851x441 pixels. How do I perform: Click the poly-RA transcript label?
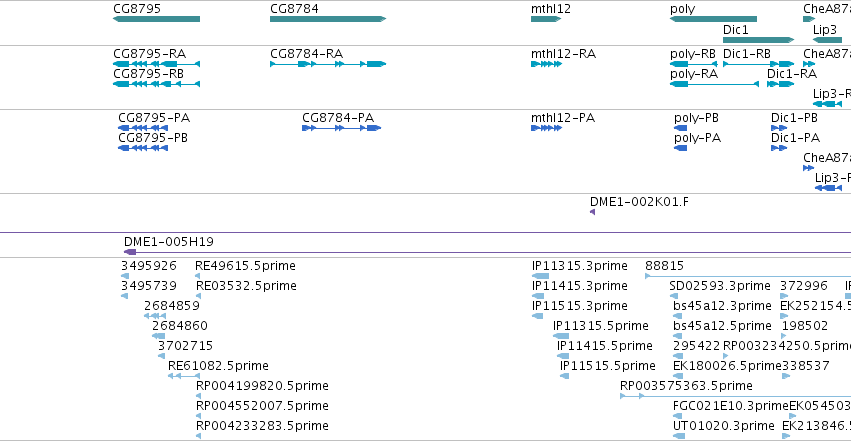[x=694, y=74]
